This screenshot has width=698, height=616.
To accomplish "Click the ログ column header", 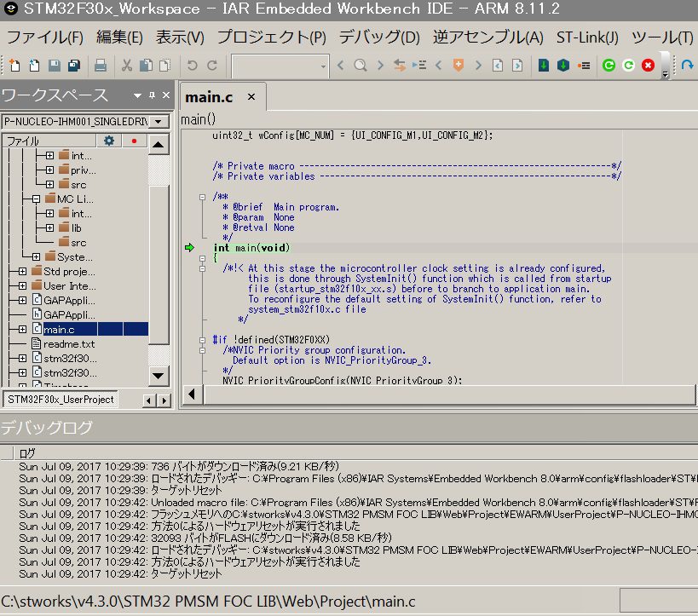I will (27, 453).
